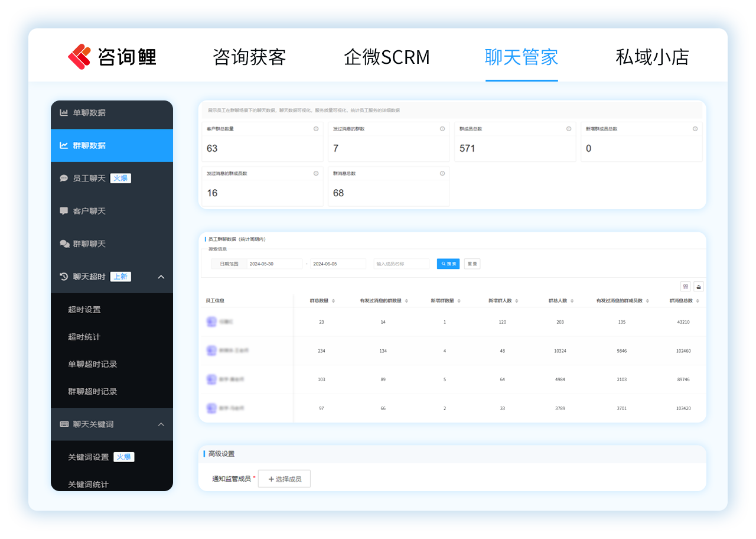Click the 选择成员 button in 高级设置
Image resolution: width=756 pixels, height=539 pixels.
pos(284,479)
